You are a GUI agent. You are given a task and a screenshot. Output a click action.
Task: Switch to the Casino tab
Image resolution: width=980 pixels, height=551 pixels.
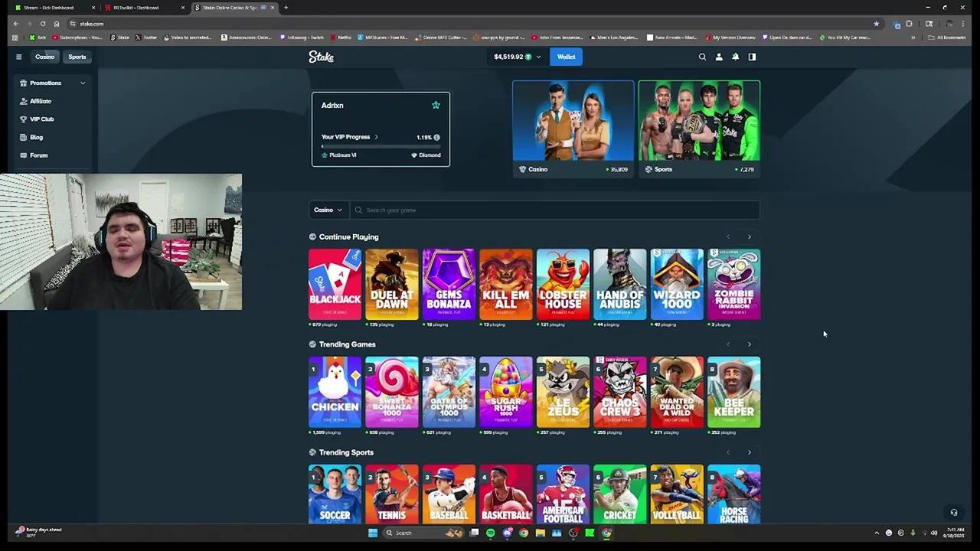point(44,57)
